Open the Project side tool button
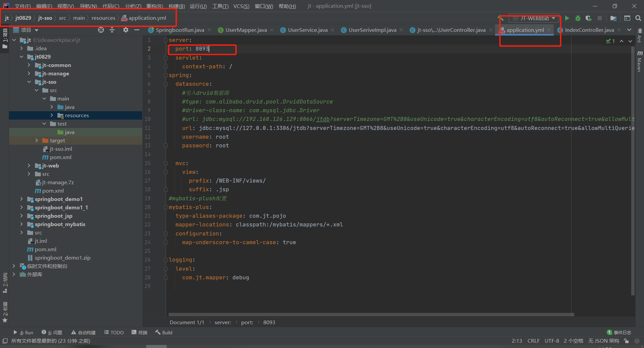This screenshot has width=644, height=348. pyautogui.click(x=5, y=38)
